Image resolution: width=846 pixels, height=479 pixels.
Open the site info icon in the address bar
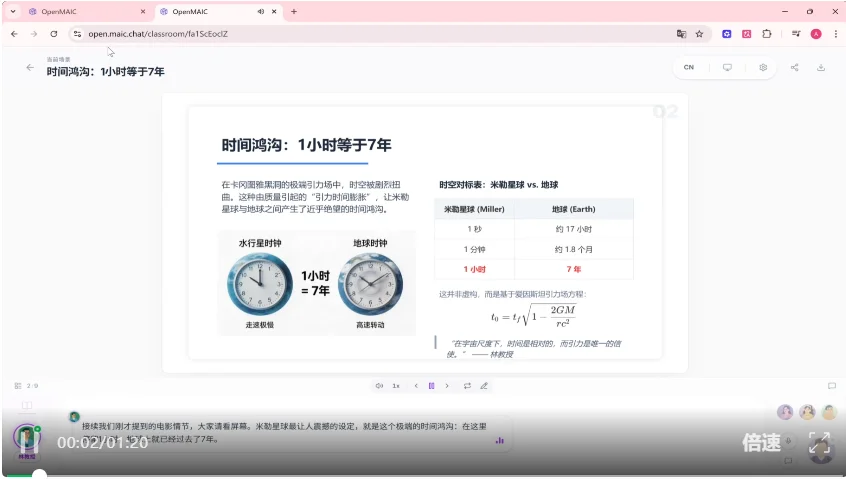77,33
